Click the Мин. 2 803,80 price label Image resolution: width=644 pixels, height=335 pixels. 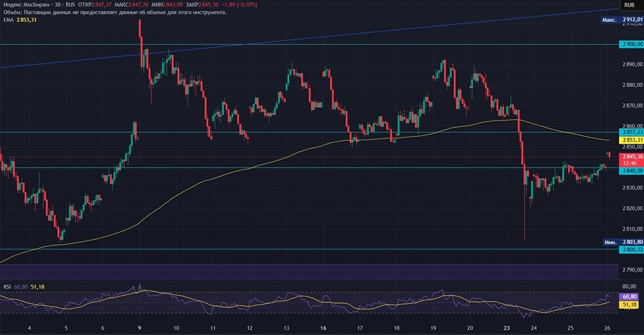[623, 242]
